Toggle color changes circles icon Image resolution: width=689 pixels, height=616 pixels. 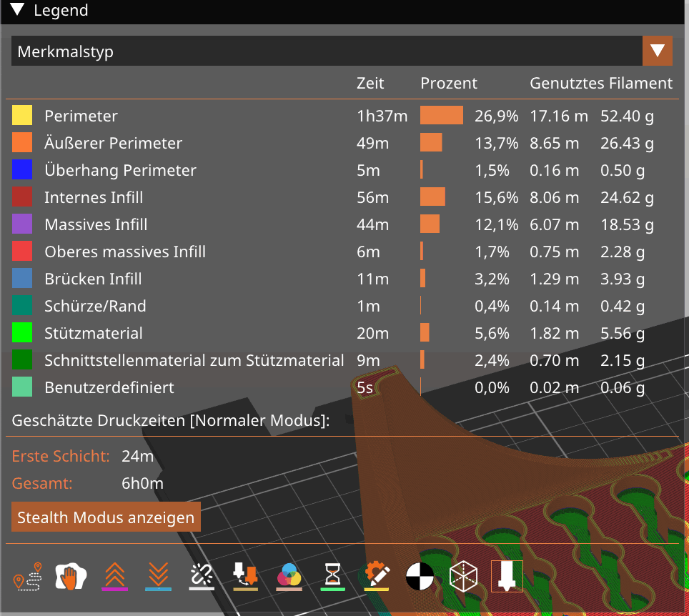(289, 576)
